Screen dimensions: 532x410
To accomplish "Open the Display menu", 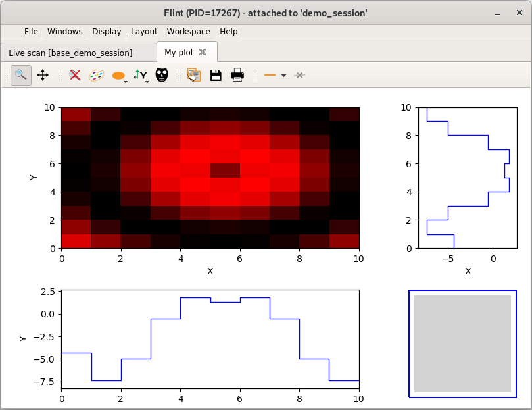I will tap(107, 31).
